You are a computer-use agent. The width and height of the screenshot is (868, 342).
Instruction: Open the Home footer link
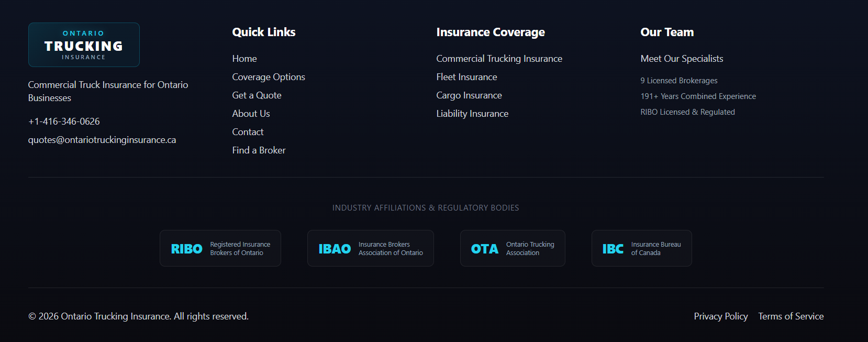coord(244,59)
